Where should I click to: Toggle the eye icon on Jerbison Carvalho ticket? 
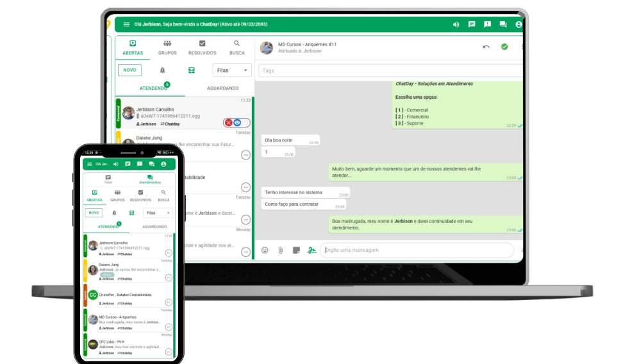pyautogui.click(x=237, y=122)
